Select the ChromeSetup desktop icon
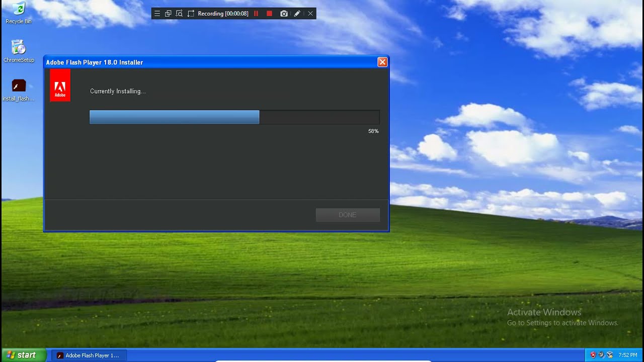 click(19, 51)
